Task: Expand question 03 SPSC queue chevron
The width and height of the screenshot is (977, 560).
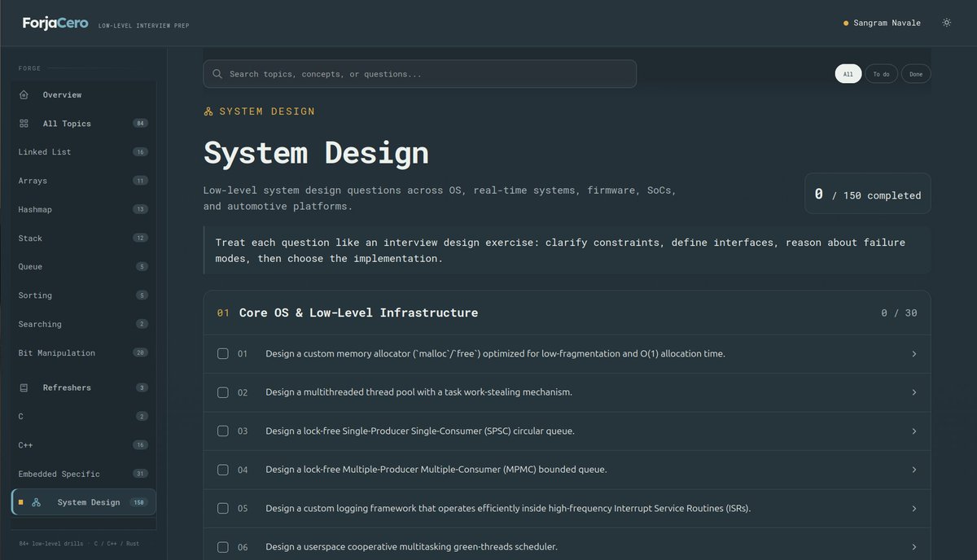Action: click(x=913, y=431)
